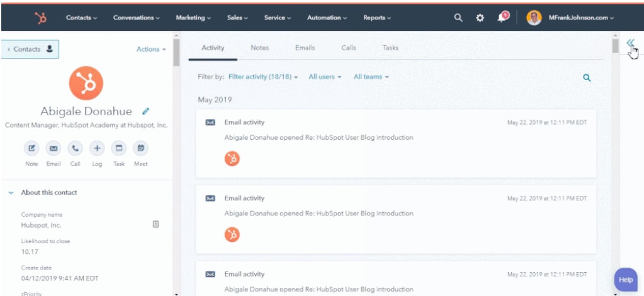The image size is (644, 296).
Task: Go back via the Contacts button
Action: 30,49
